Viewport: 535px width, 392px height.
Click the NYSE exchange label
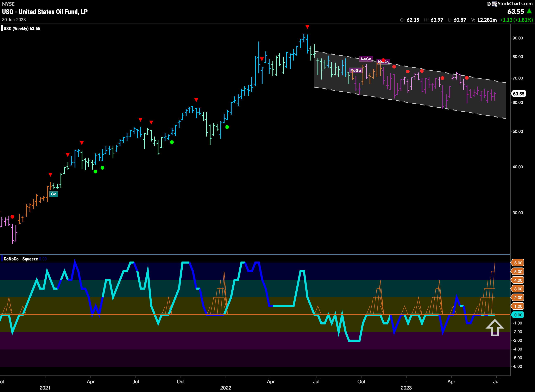[8, 4]
